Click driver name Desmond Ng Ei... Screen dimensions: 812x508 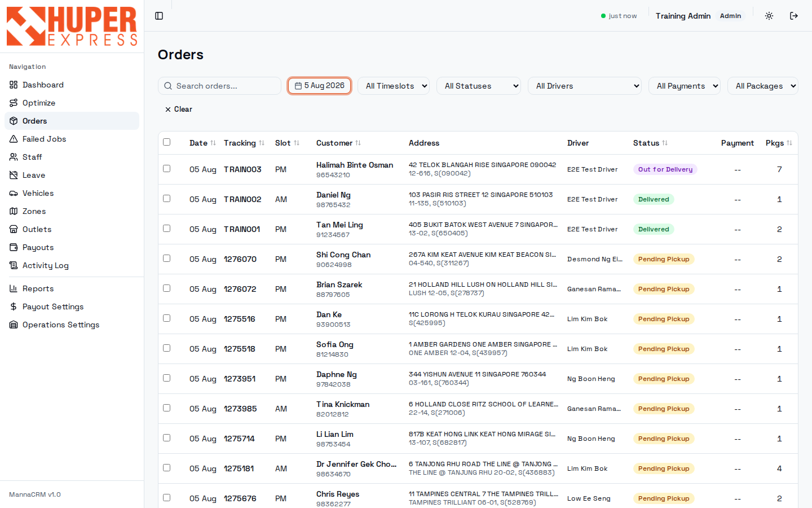click(595, 259)
